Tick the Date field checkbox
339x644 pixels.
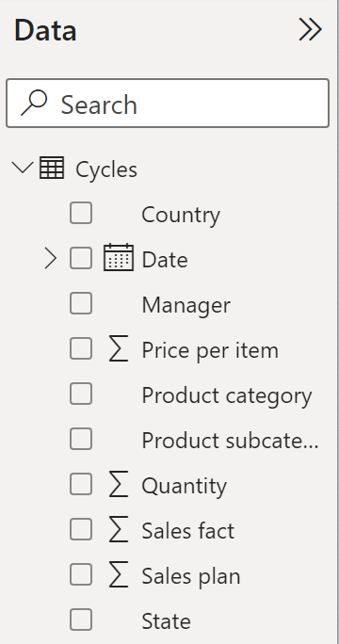pos(81,258)
